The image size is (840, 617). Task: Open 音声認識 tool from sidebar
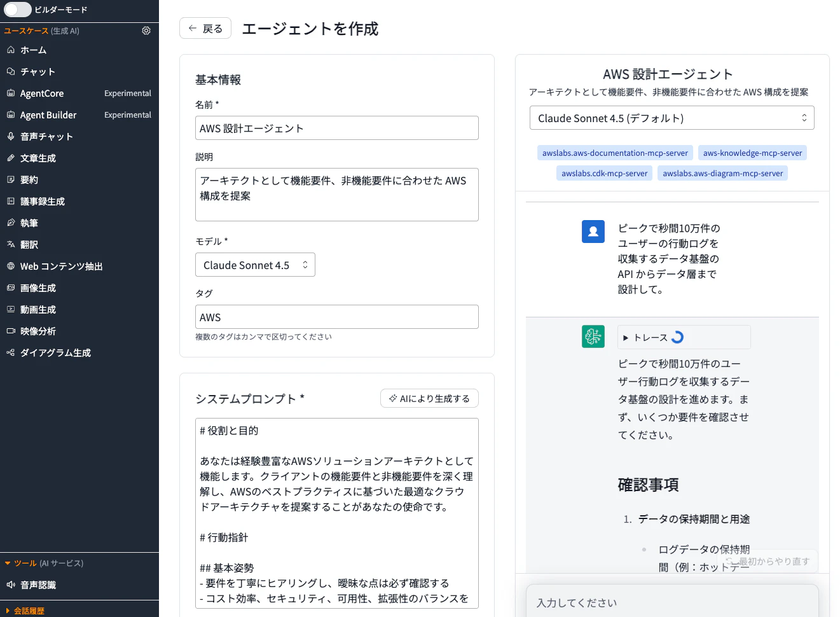79,585
